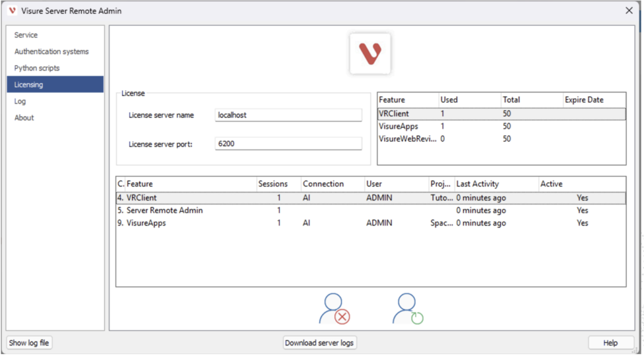Sort by Total column header
644x356 pixels.
[532, 100]
